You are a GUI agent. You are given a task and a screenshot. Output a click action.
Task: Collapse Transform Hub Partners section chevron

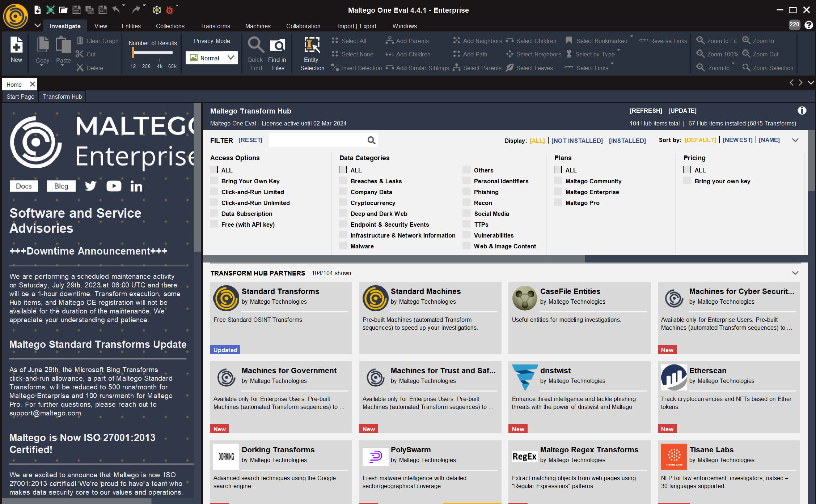[795, 273]
